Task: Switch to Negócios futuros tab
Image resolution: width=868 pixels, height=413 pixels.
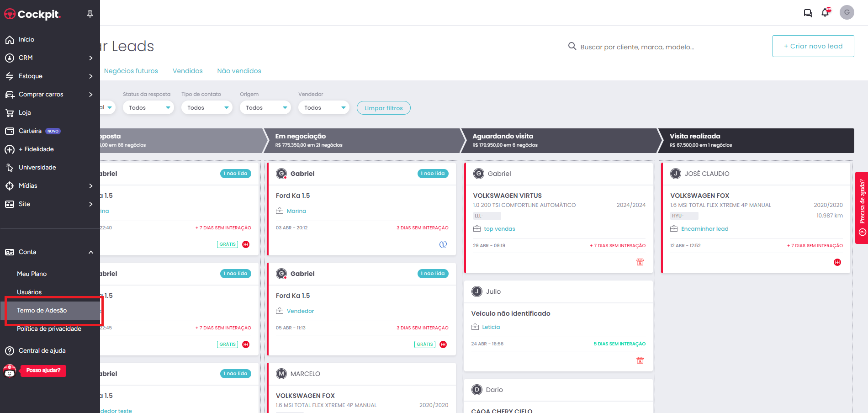Action: coord(131,71)
